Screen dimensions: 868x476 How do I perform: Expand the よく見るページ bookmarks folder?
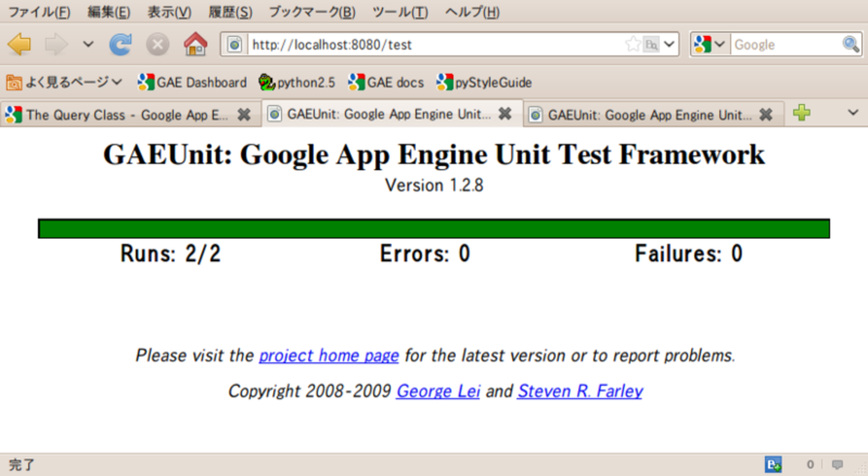[65, 82]
